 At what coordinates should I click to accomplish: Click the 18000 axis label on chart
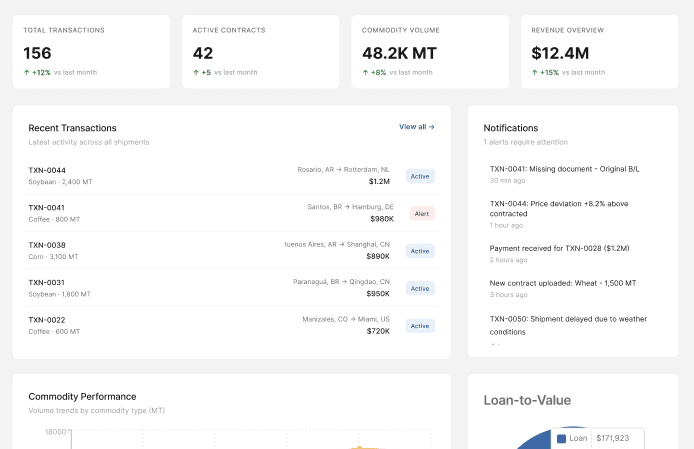[x=55, y=432]
